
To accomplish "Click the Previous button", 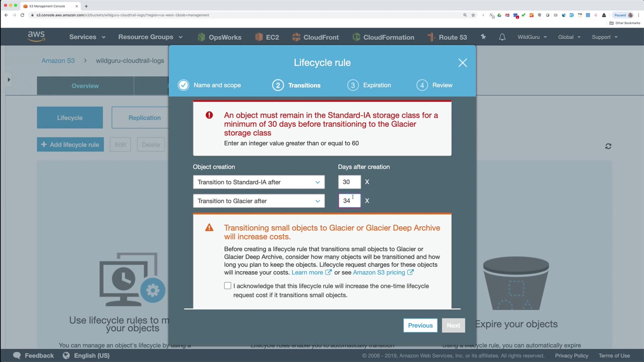I will [420, 325].
